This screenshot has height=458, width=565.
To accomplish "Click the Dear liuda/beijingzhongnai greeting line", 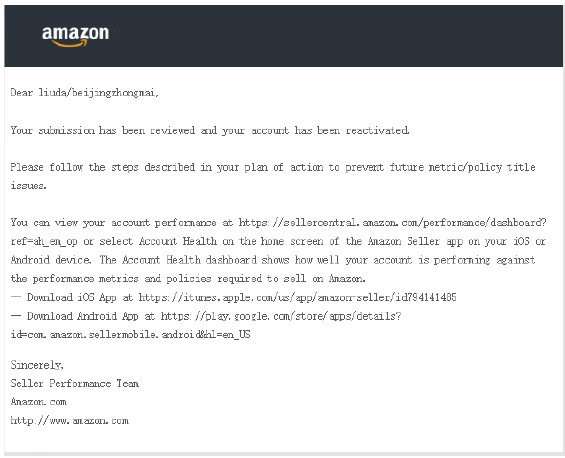I will tap(85, 93).
